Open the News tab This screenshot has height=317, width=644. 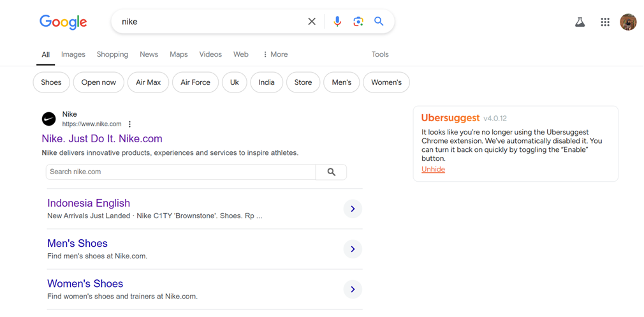[149, 54]
